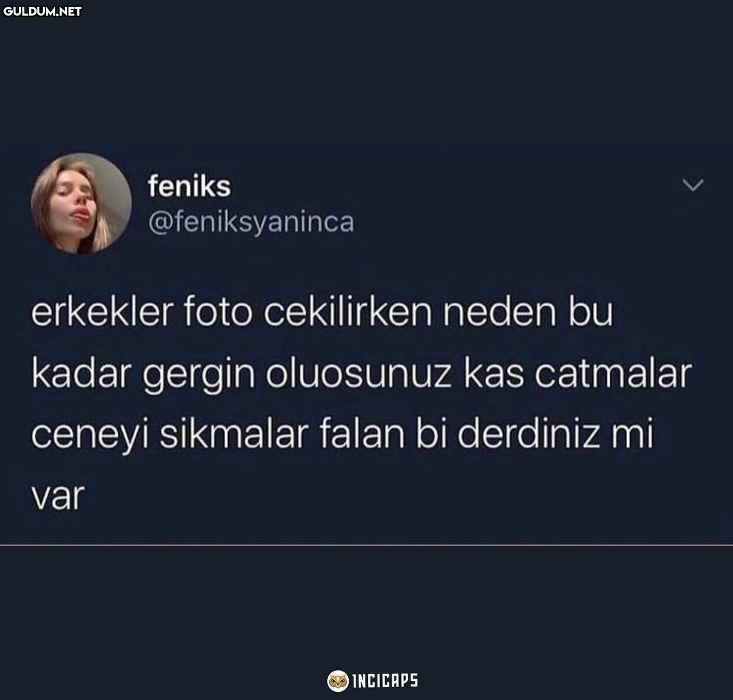Select the word "oluosunuz" in the tweet
The image size is (733, 700).
[358, 374]
